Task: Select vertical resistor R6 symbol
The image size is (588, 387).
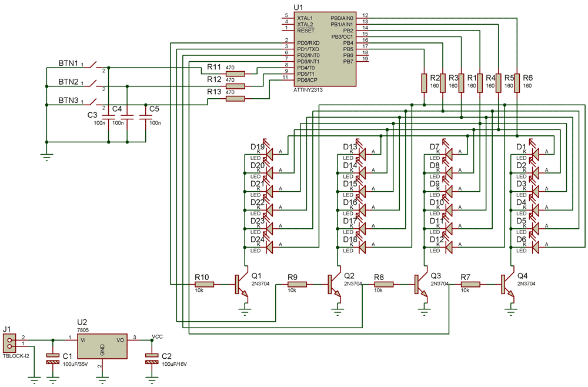Action: pos(517,83)
